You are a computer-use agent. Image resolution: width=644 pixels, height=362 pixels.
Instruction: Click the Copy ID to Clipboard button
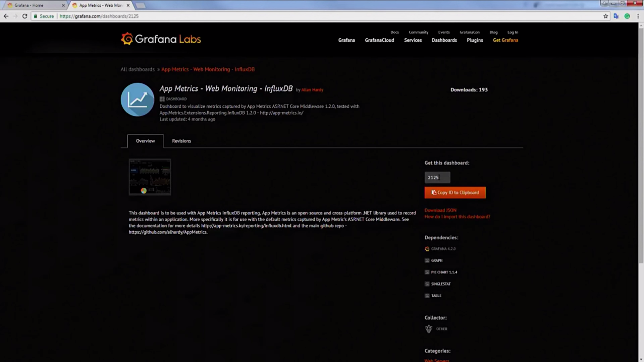[455, 192]
